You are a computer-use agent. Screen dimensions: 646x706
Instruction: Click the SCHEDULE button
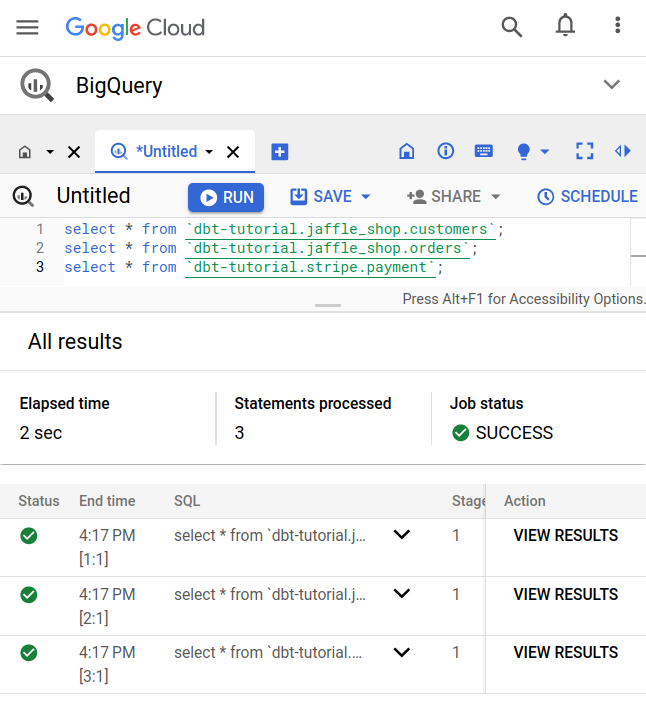587,197
